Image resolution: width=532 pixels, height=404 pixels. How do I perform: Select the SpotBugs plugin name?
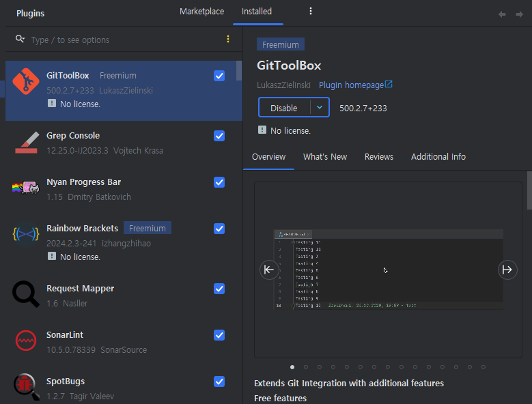pos(66,381)
